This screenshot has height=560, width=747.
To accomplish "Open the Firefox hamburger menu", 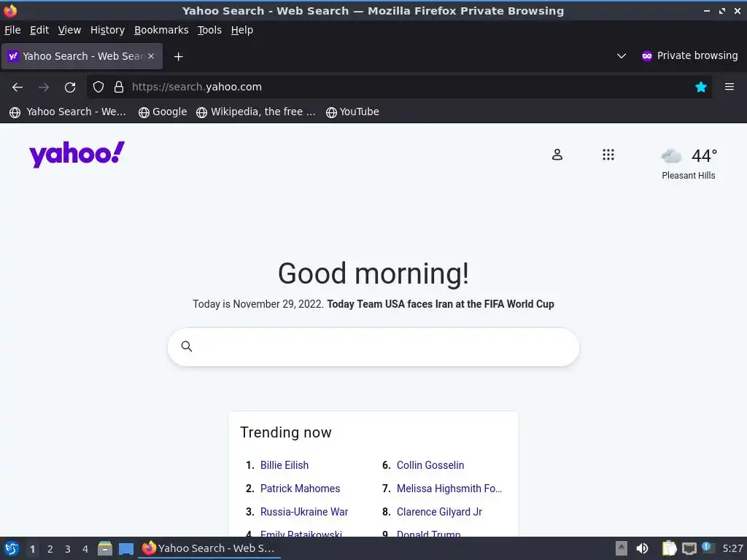I will (x=729, y=87).
